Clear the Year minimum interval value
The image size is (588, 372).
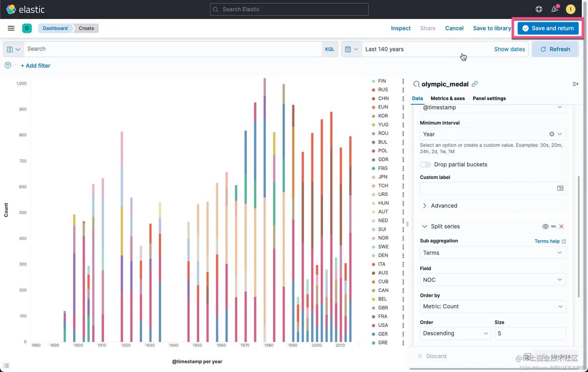pyautogui.click(x=551, y=134)
